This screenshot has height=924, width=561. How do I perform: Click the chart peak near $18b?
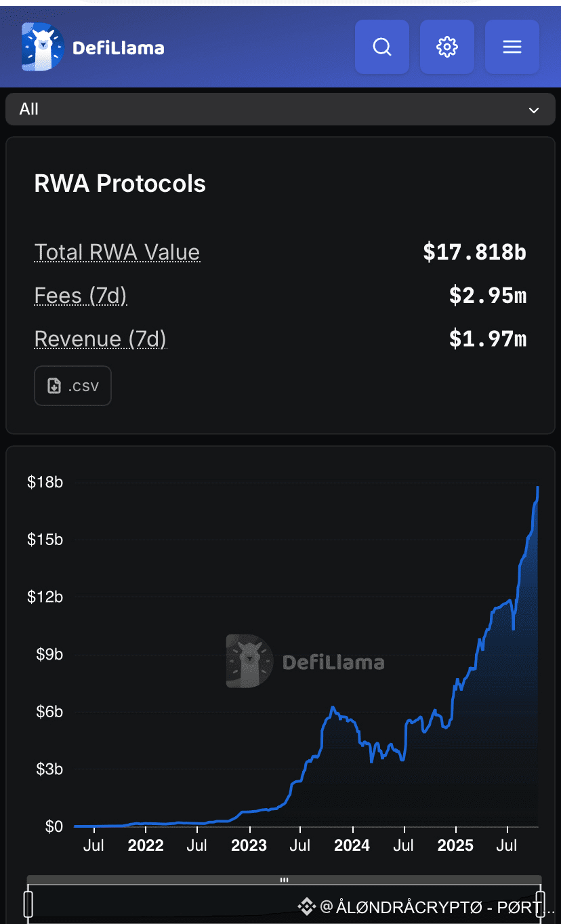538,487
